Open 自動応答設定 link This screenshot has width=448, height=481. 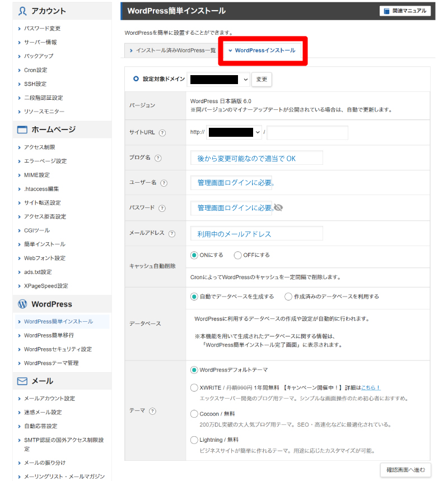[x=41, y=426]
